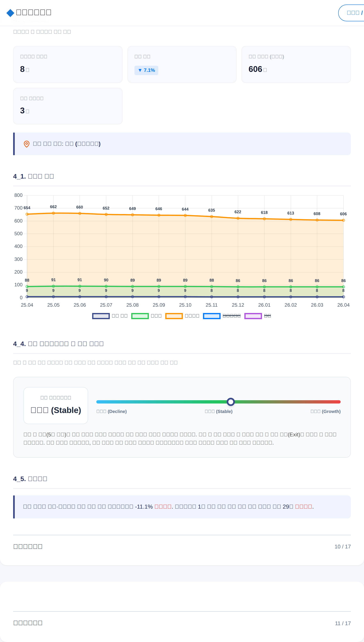
Task: Click the Stable lifecycle stage card
Action: [56, 406]
